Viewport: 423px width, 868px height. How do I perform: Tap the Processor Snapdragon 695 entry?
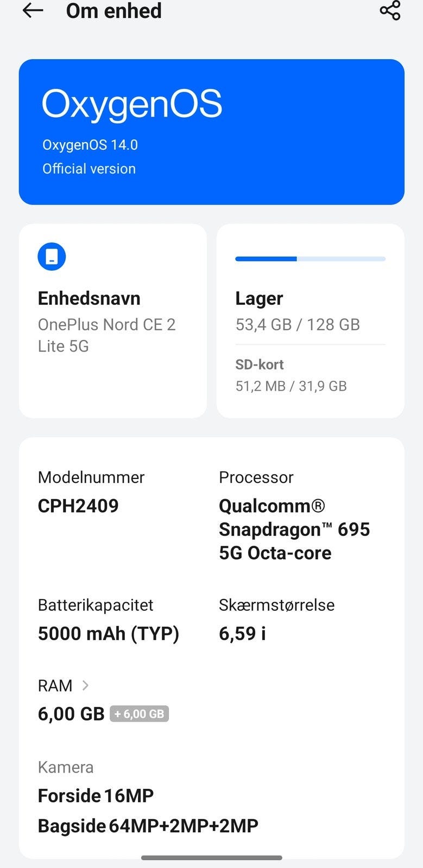294,529
